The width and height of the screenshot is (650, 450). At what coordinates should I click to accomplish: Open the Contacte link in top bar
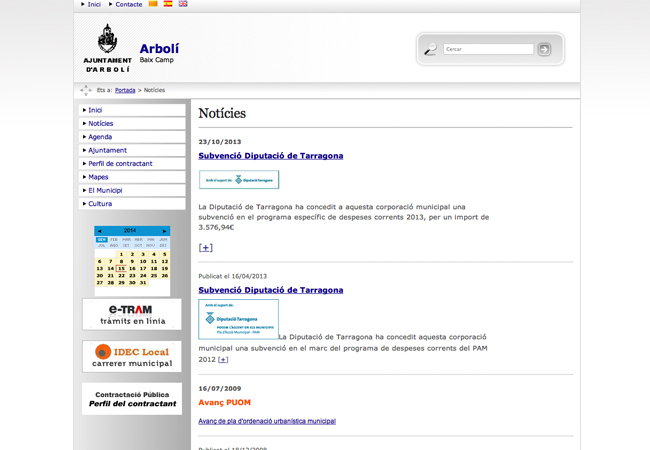click(128, 4)
